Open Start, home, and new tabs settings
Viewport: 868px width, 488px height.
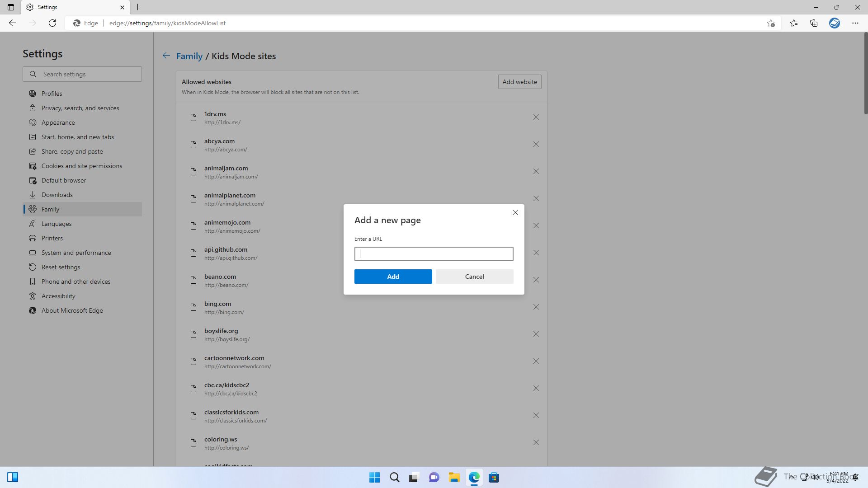[x=82, y=137]
